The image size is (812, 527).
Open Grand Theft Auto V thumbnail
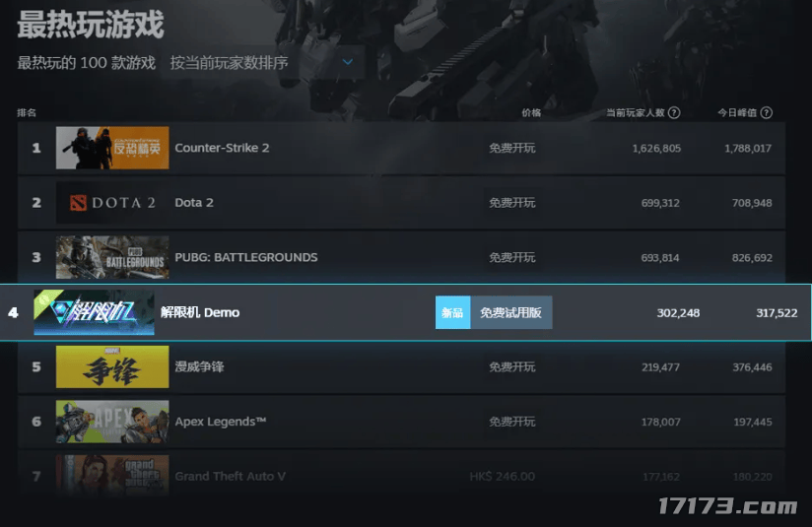coord(112,476)
